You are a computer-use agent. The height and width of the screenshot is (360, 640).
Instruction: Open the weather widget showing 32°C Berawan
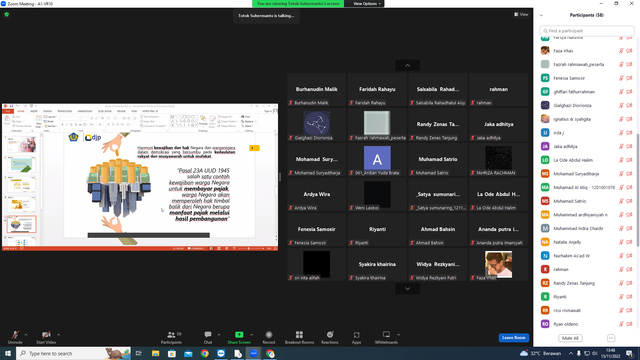point(540,353)
